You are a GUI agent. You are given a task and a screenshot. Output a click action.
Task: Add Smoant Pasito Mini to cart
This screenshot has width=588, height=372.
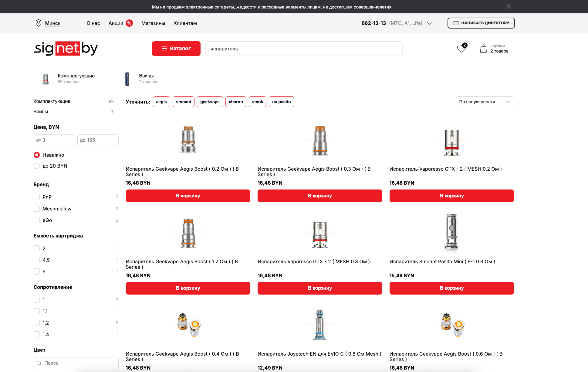[452, 288]
